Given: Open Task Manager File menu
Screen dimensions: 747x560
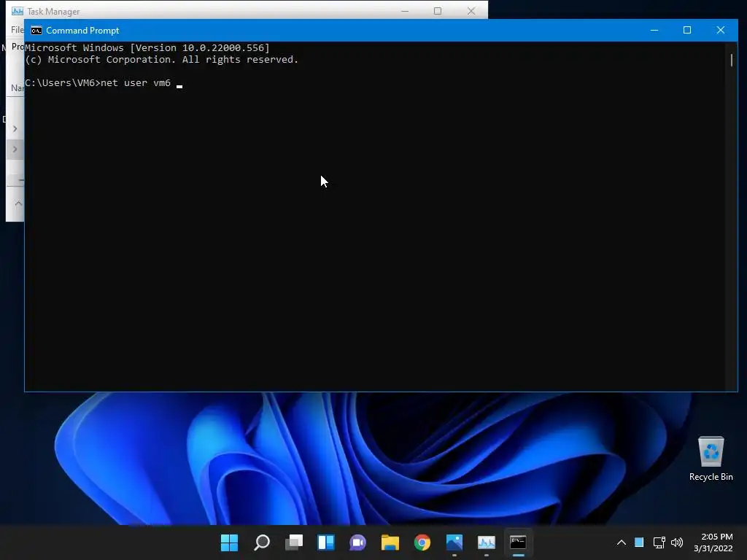Looking at the screenshot, I should [x=18, y=30].
